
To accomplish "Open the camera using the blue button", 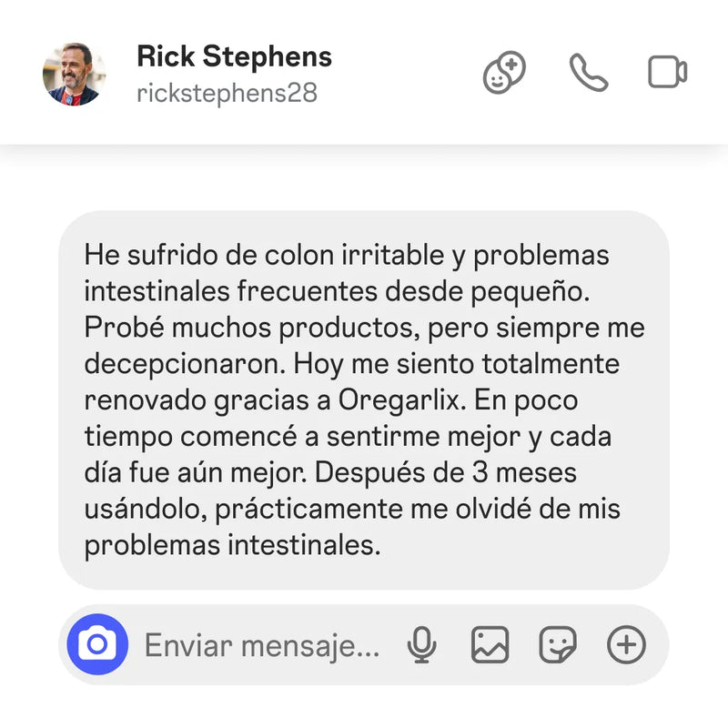I will (x=97, y=644).
